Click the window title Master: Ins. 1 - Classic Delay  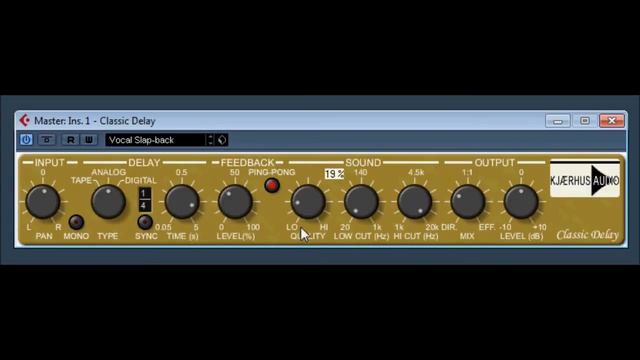[95, 121]
